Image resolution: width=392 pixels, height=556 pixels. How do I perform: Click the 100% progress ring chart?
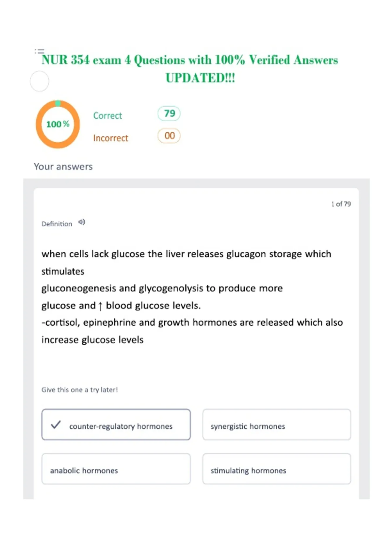(58, 124)
